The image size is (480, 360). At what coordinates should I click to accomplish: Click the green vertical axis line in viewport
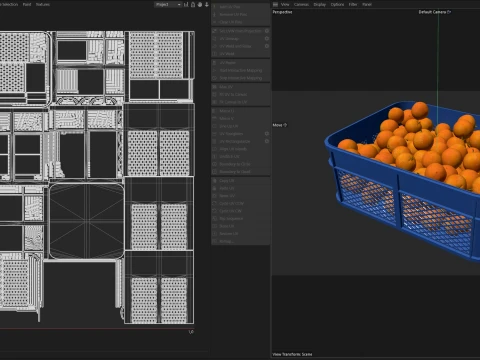point(438,67)
